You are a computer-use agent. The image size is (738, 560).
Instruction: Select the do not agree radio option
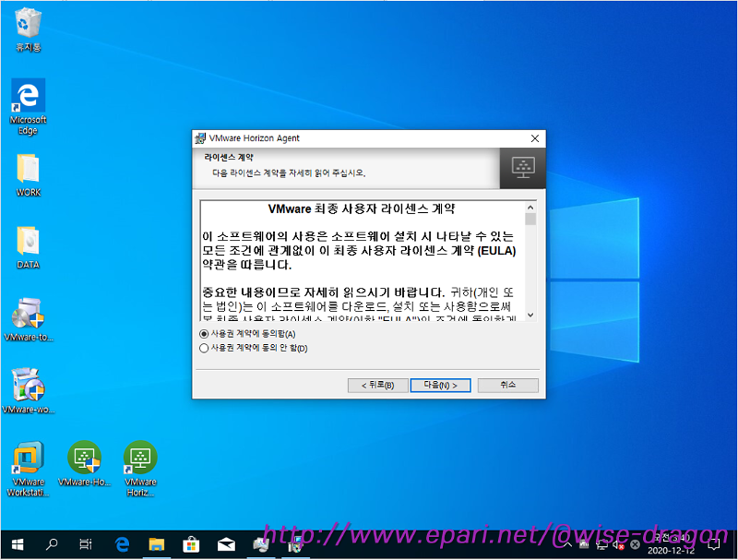click(x=204, y=348)
